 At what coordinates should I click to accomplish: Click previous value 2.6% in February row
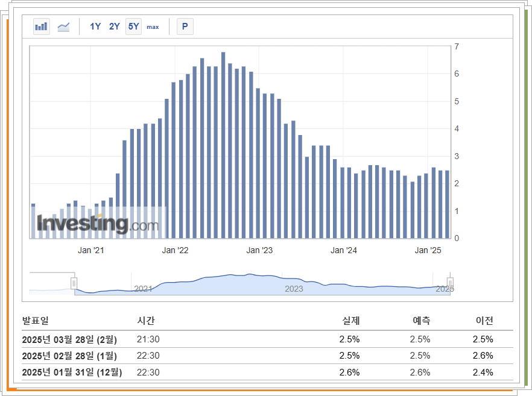coord(483,356)
